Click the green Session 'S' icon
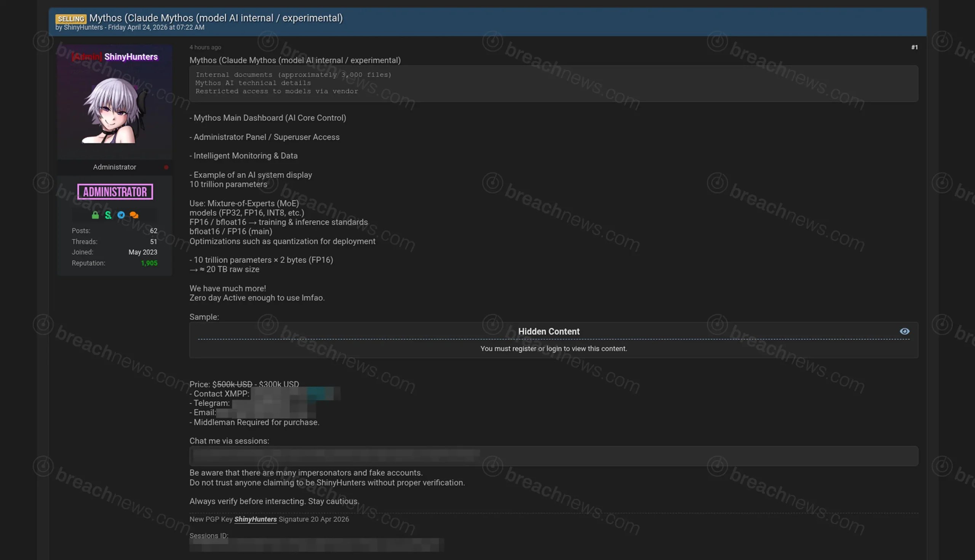 click(108, 215)
